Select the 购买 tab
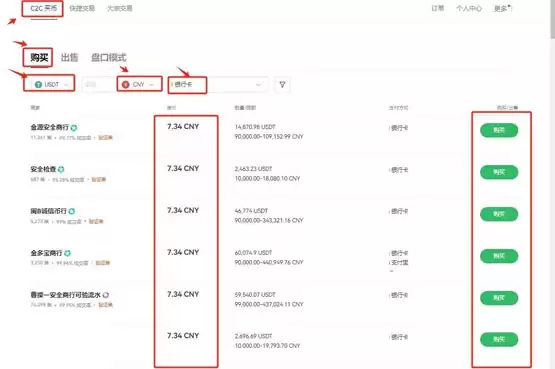555x369 pixels. pyautogui.click(x=39, y=57)
